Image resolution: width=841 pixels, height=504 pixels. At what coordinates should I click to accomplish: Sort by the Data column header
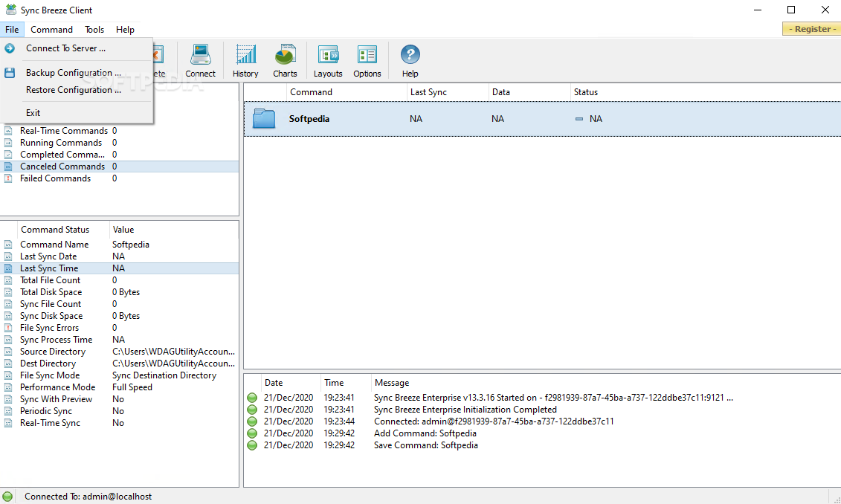pos(529,92)
